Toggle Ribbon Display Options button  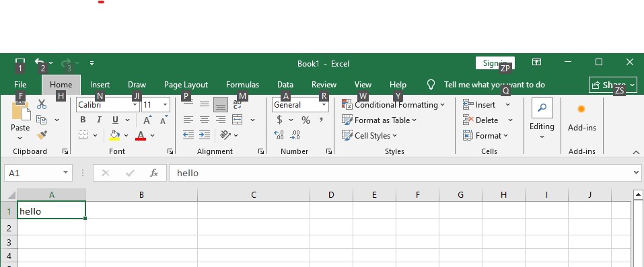coord(536,62)
